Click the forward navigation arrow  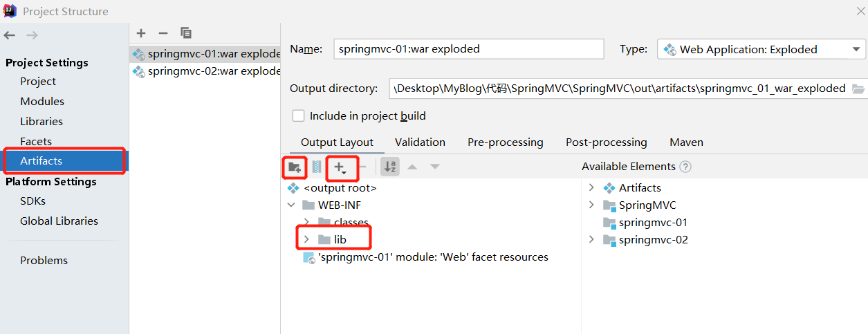(x=32, y=35)
